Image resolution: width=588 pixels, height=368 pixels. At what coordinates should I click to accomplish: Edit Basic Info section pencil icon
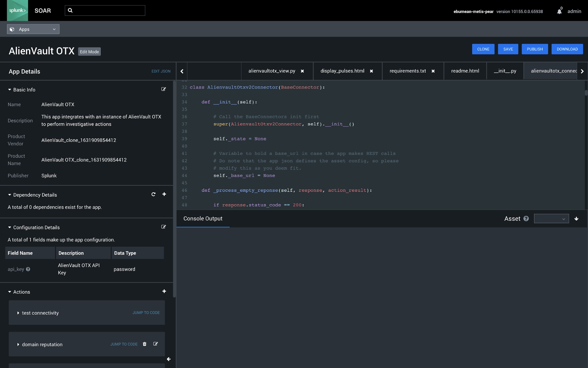pyautogui.click(x=164, y=89)
